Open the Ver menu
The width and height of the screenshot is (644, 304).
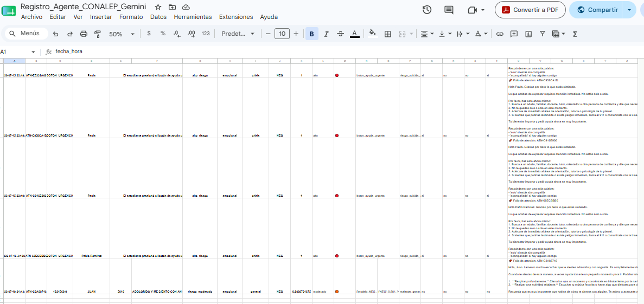[x=78, y=17]
